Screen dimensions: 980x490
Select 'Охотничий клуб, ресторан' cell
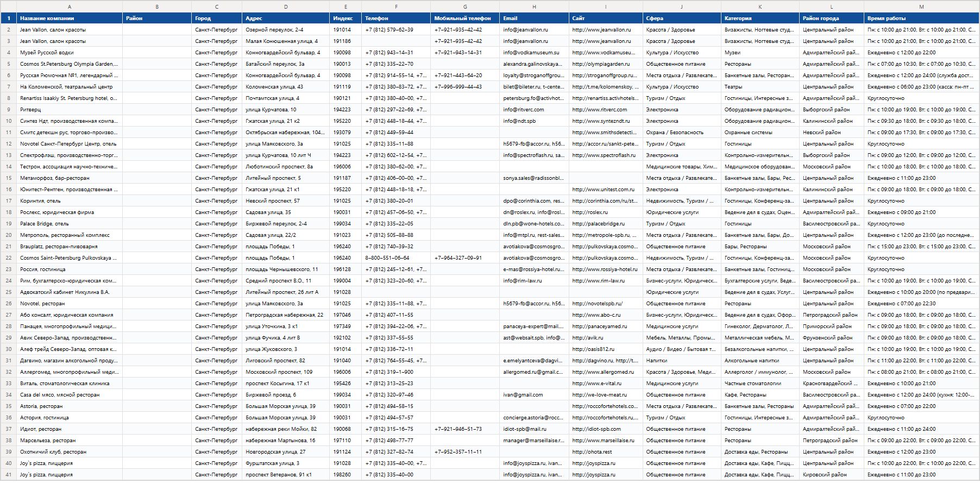[x=70, y=452]
